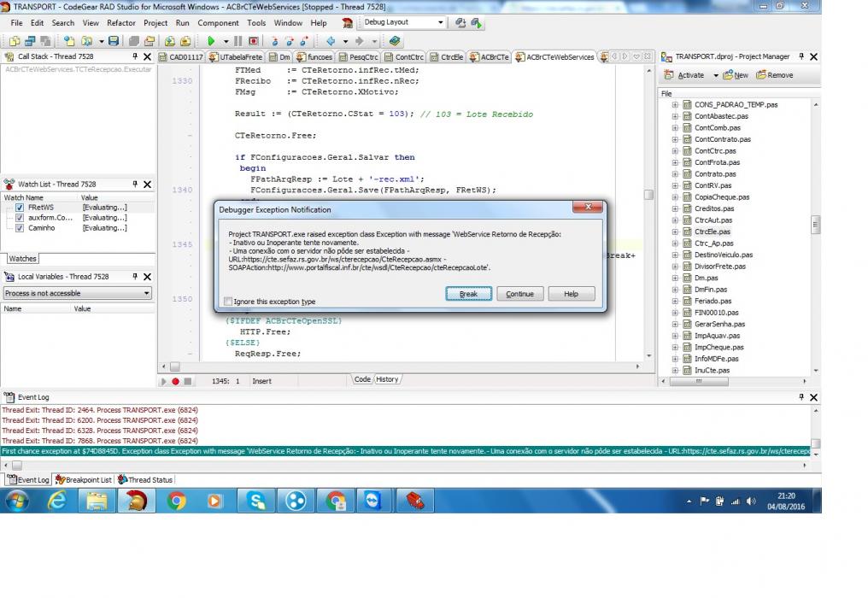This screenshot has height=598, width=868.
Task: Select the FIN00010.pas file
Action: point(716,313)
